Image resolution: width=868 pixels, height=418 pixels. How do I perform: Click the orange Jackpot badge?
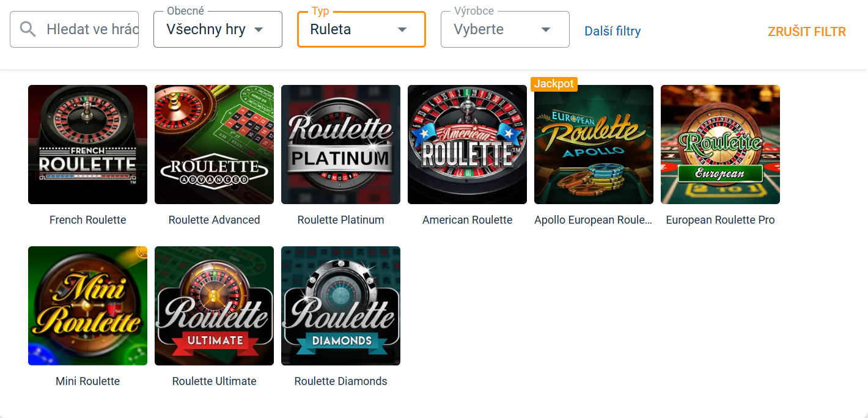554,84
